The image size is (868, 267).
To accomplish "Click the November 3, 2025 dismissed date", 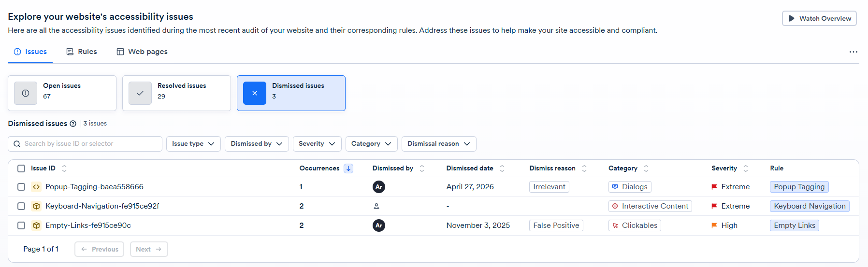I will 478,225.
